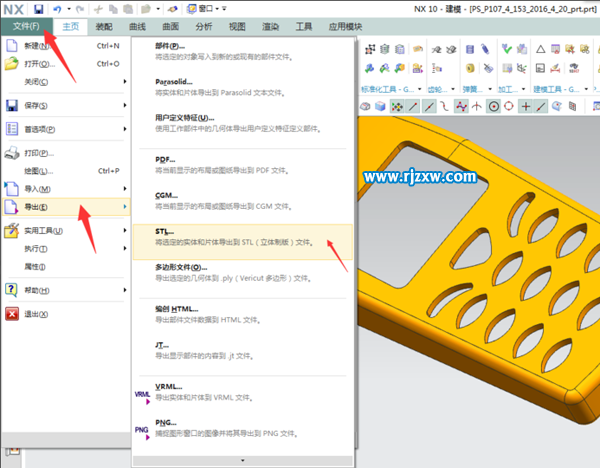Click the VRML export icon
600x468 pixels.
coord(141,394)
